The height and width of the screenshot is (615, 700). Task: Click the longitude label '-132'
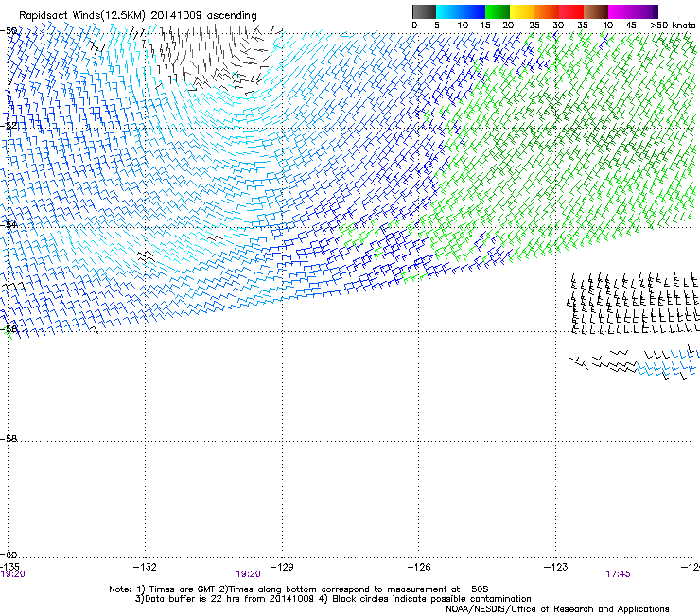pos(145,567)
